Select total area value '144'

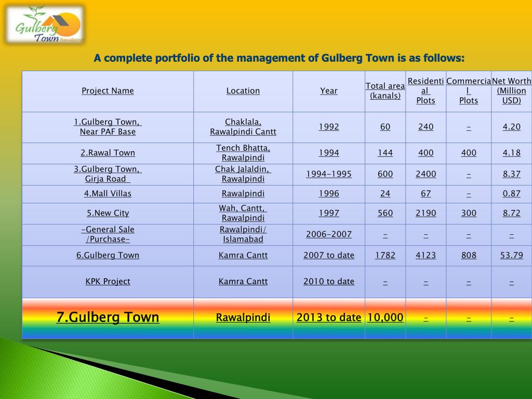[x=385, y=153]
